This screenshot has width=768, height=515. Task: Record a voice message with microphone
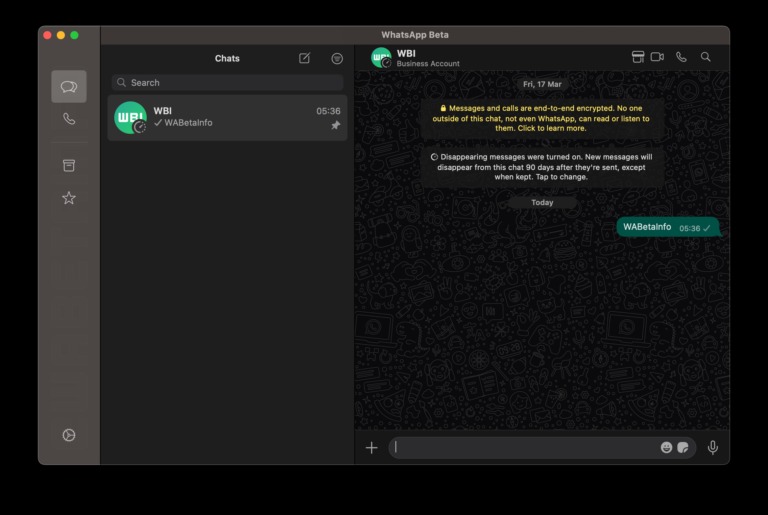click(x=713, y=448)
